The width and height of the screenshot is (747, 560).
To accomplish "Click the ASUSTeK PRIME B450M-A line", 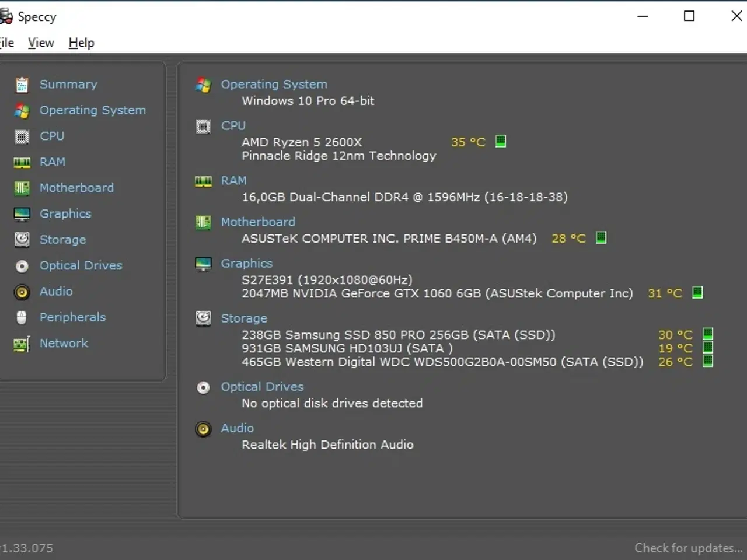I will (389, 239).
